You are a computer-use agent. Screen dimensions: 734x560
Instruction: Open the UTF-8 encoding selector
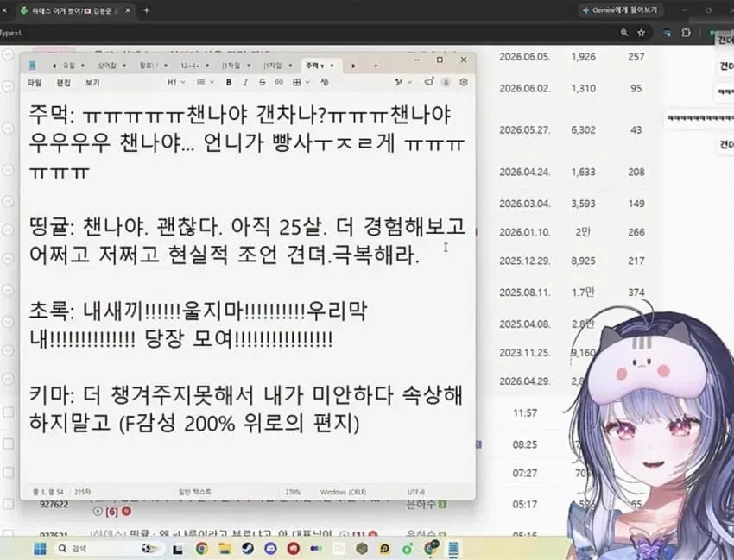pos(416,492)
